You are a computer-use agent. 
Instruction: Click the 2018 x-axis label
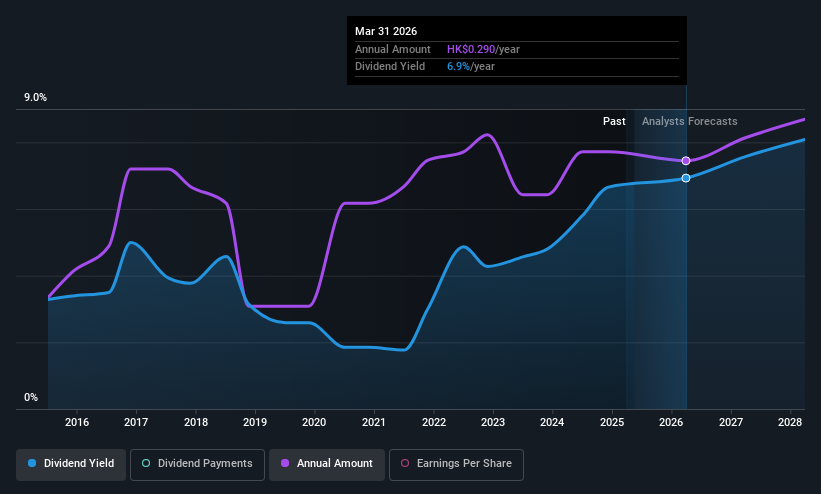coord(196,422)
